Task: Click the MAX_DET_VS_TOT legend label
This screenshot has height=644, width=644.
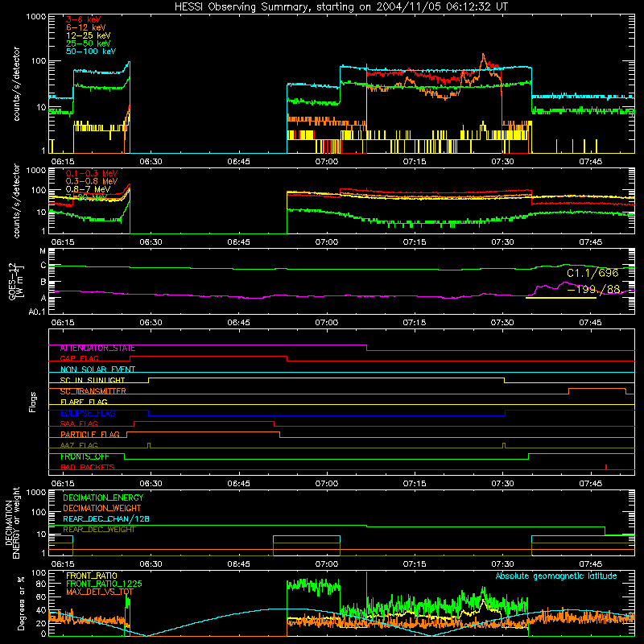Action: [x=99, y=592]
